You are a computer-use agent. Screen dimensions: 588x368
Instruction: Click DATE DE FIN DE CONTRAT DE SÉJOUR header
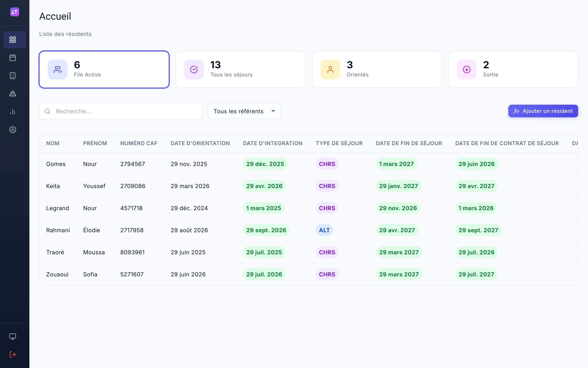(x=507, y=143)
